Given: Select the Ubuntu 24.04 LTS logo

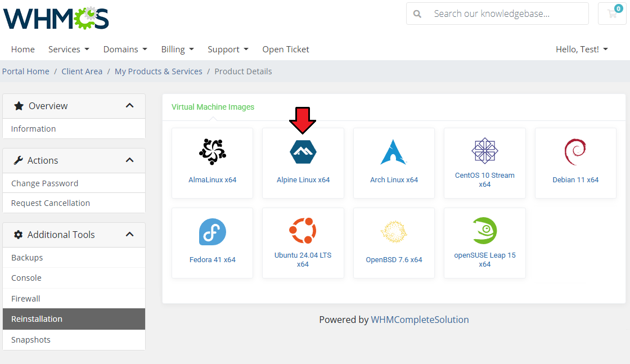Looking at the screenshot, I should pos(303,230).
